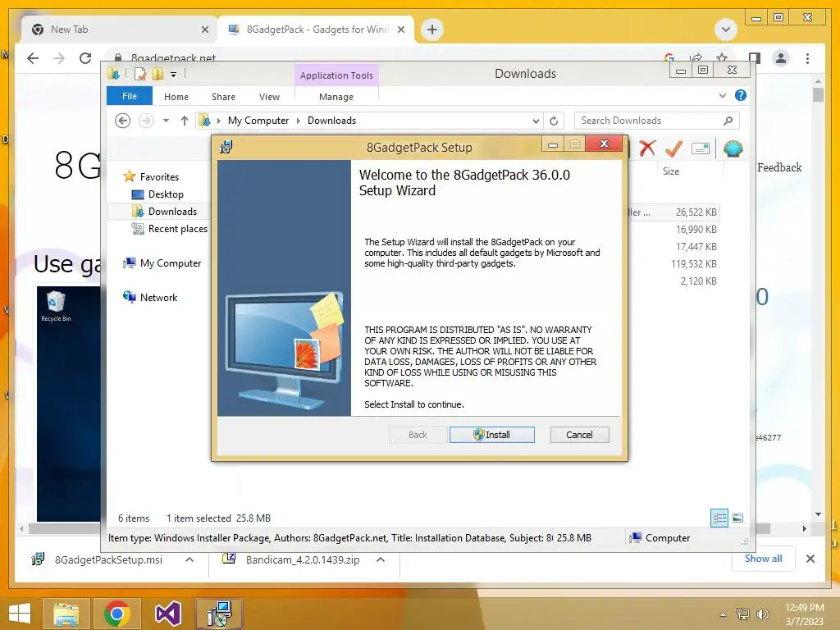840x630 pixels.
Task: Reload the 8gadgetpack.net page
Action: (x=85, y=58)
